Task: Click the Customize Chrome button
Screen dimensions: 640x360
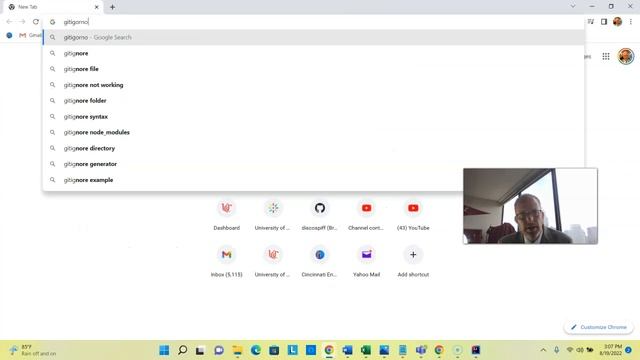Action: point(599,327)
